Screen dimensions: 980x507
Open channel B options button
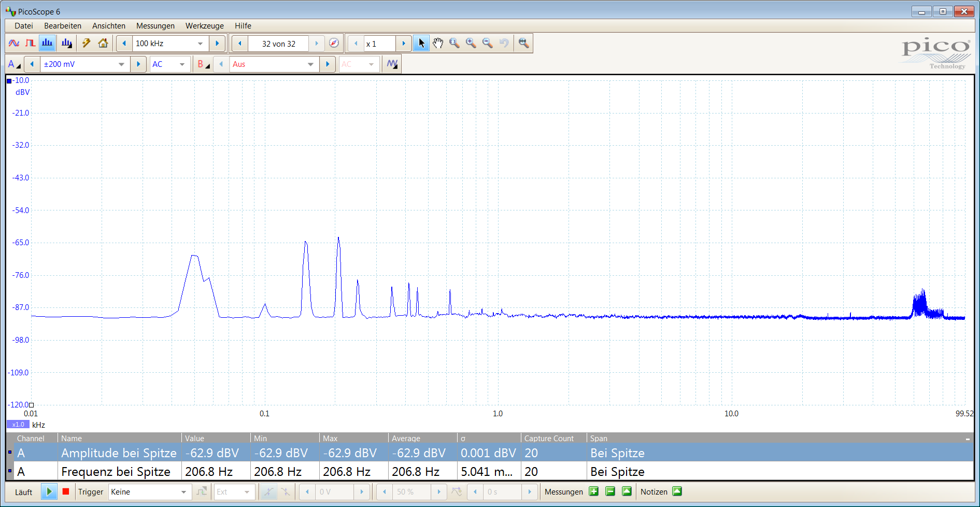click(x=203, y=64)
